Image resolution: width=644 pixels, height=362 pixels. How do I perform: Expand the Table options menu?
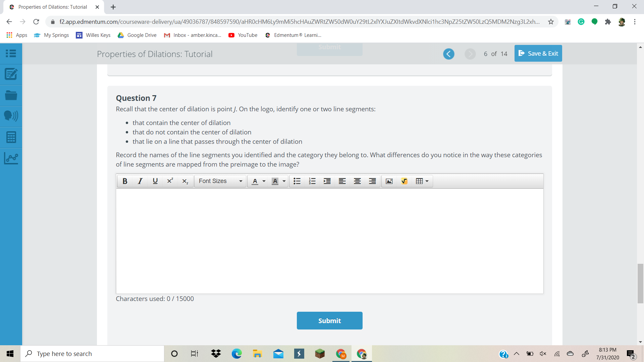[x=426, y=181]
